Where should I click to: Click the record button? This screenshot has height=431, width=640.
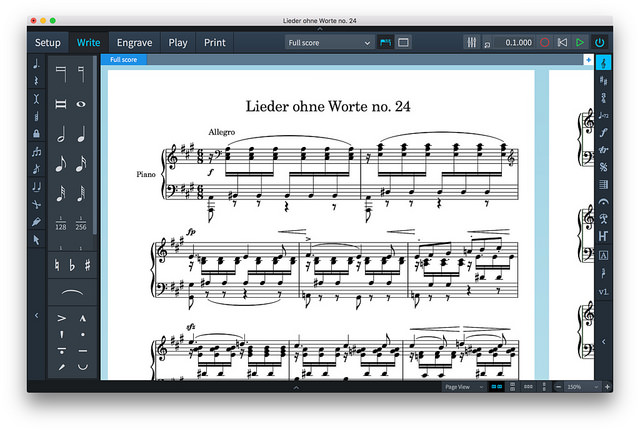tap(544, 42)
